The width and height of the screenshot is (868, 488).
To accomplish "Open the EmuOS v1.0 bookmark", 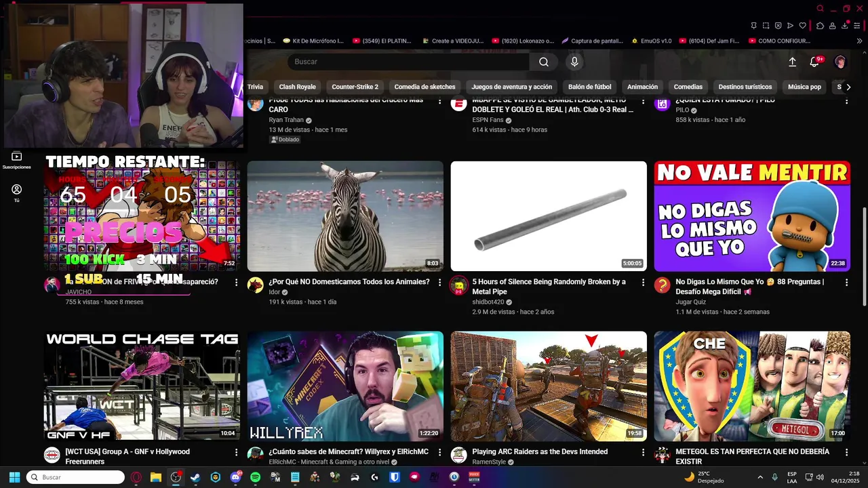I will [x=651, y=41].
